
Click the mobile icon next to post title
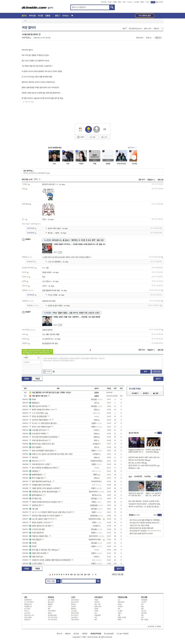pyautogui.click(x=39, y=34)
